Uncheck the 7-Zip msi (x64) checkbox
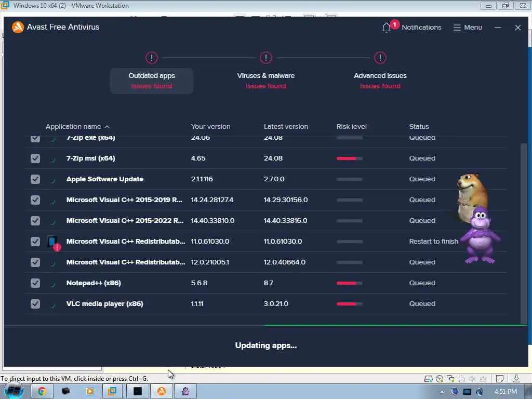This screenshot has height=399, width=532. (35, 158)
